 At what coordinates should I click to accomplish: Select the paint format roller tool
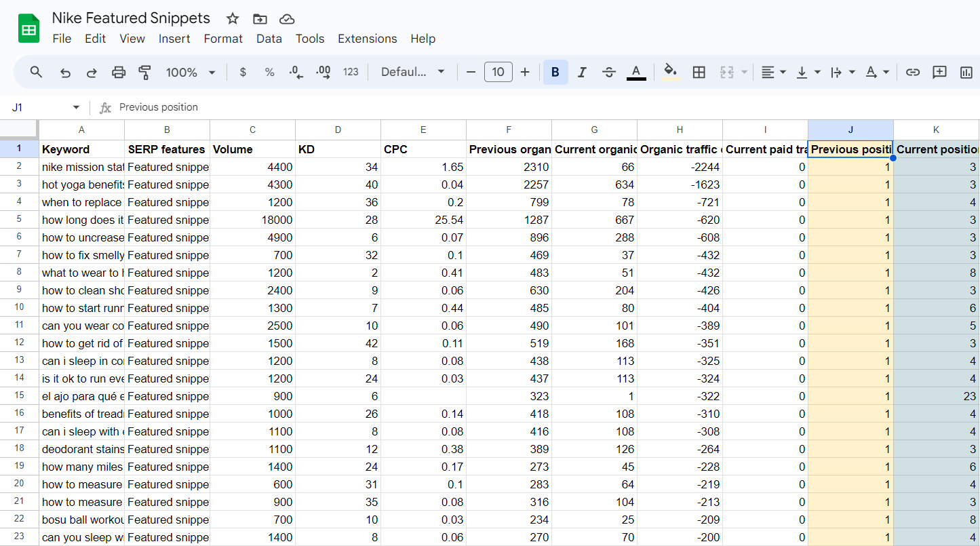(x=144, y=72)
